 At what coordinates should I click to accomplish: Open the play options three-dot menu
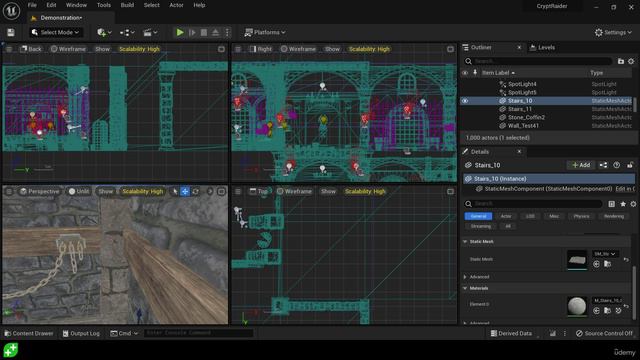pyautogui.click(x=227, y=32)
